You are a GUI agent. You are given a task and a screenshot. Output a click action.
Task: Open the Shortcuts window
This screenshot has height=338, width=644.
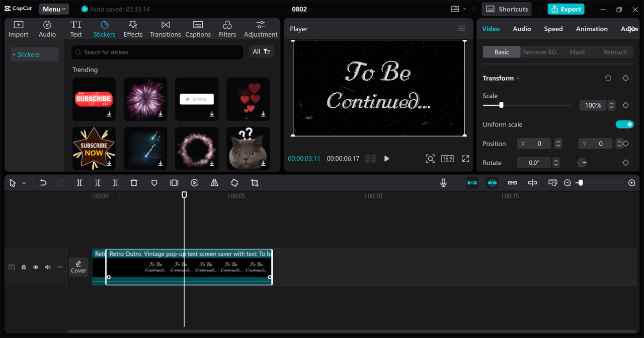[507, 9]
